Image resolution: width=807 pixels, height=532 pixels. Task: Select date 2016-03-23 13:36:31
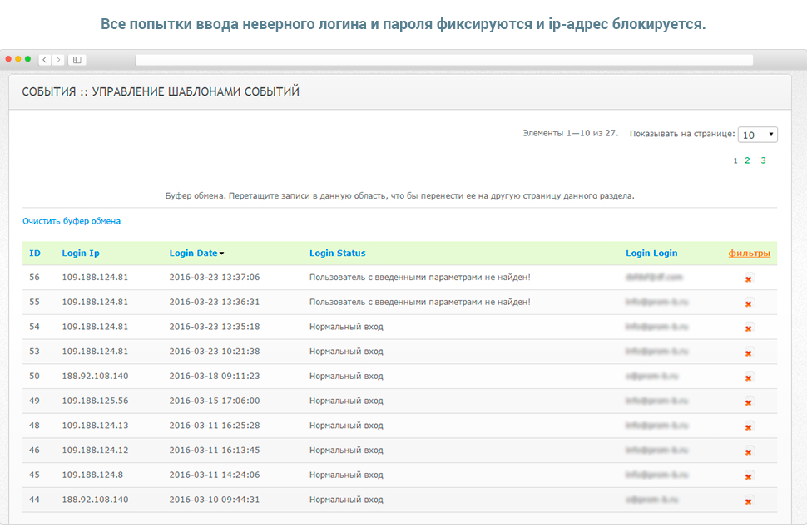(x=215, y=302)
